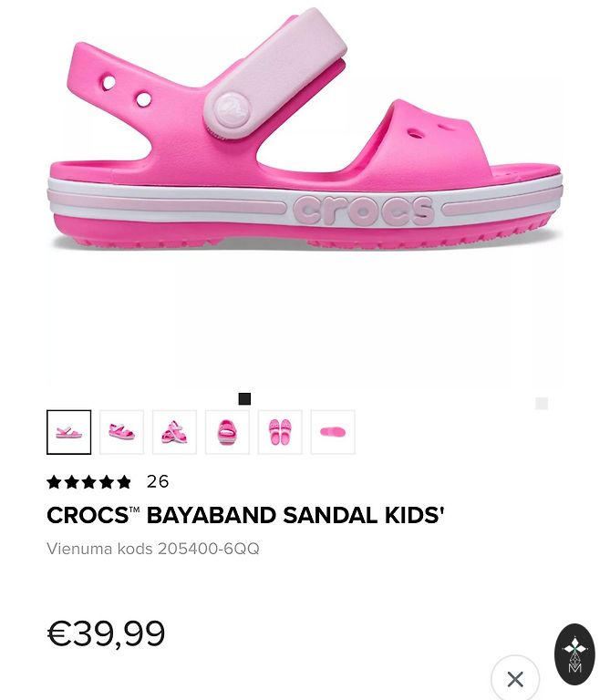Click the black square gallery indicator
The image size is (610, 700).
click(244, 398)
